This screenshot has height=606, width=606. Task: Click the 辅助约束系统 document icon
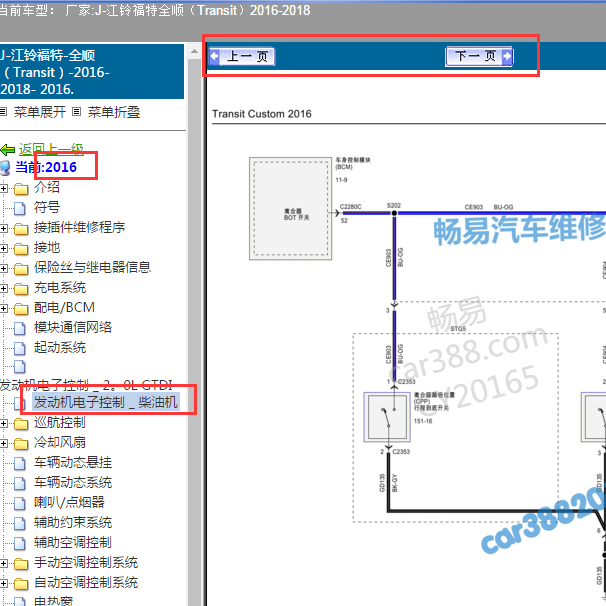click(x=20, y=524)
